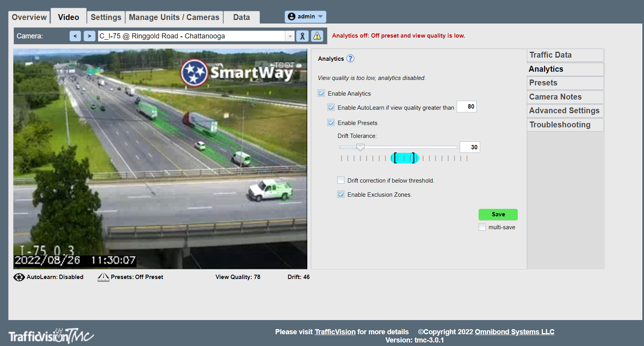
Task: Open the Analytics help question mark
Action: point(350,58)
